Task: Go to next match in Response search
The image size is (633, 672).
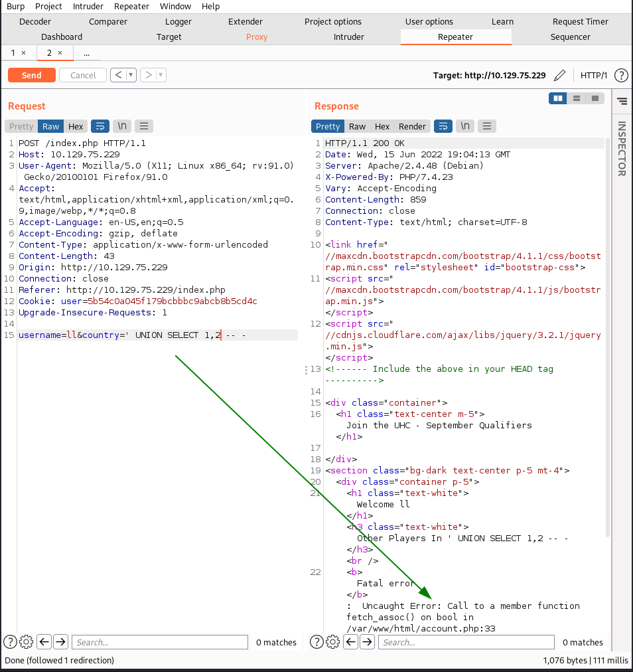Action: [368, 641]
